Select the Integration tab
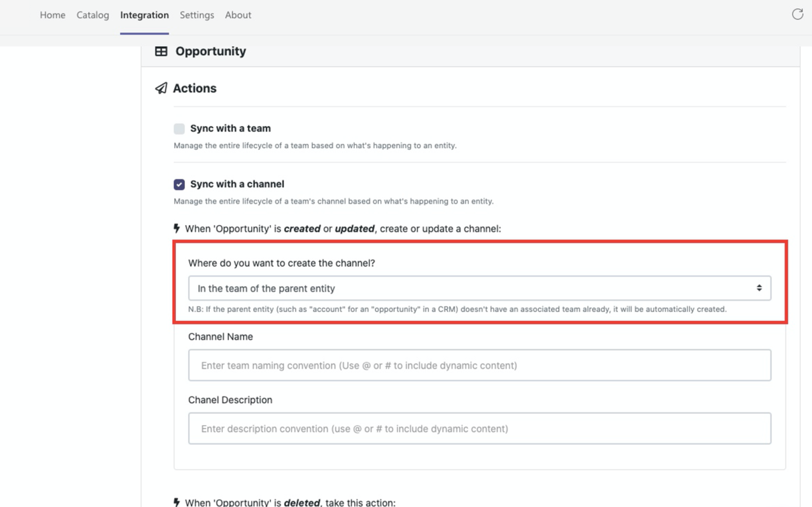Image resolution: width=812 pixels, height=507 pixels. coord(145,15)
